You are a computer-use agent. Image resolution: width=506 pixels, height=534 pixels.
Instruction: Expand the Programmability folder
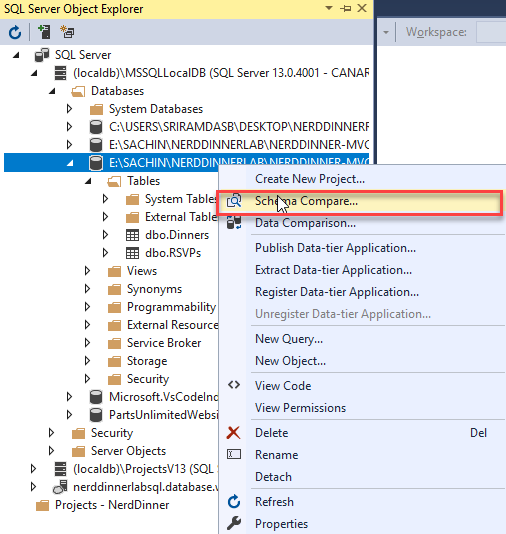88,307
